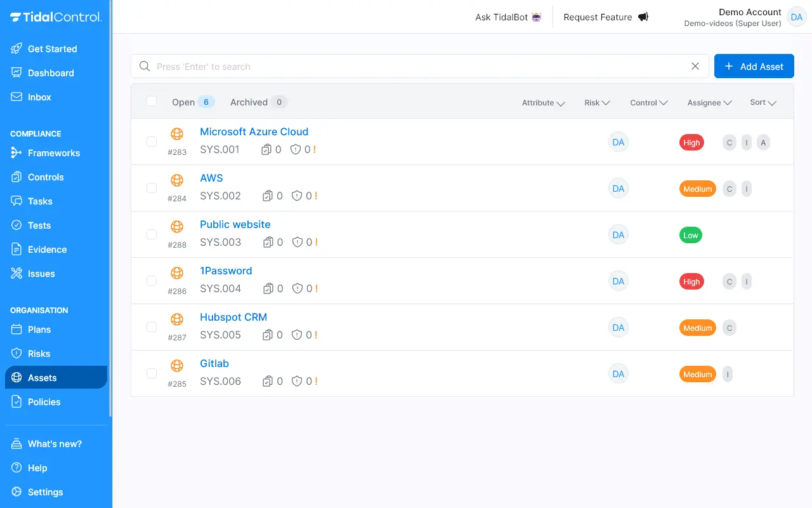
Task: Click the Risks shield icon
Action: (x=16, y=354)
